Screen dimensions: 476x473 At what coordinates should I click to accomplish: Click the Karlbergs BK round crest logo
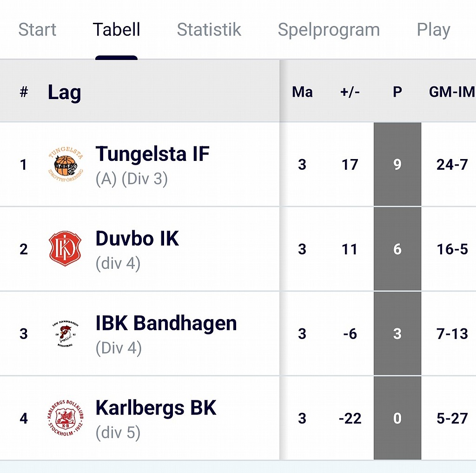tap(66, 418)
